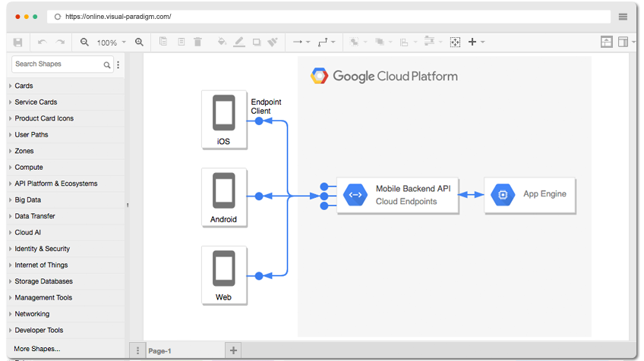Click the Zoom In magnifier icon
The height and width of the screenshot is (361, 644).
[139, 42]
